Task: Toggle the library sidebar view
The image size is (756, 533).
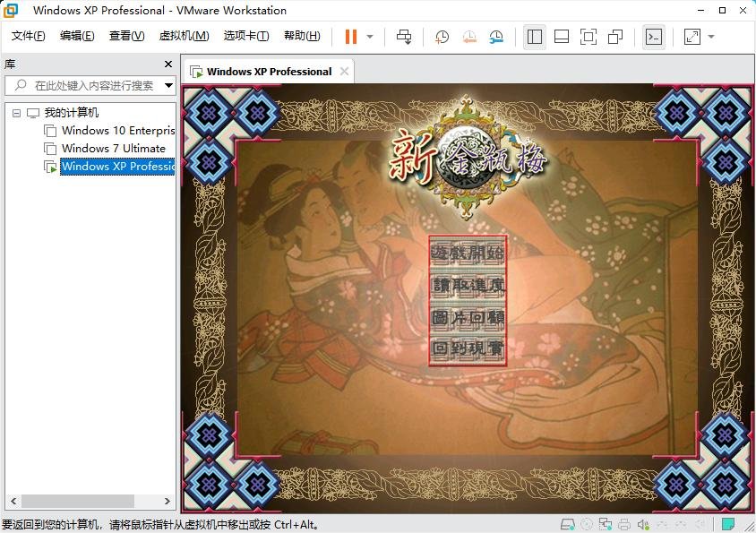Action: (x=534, y=37)
